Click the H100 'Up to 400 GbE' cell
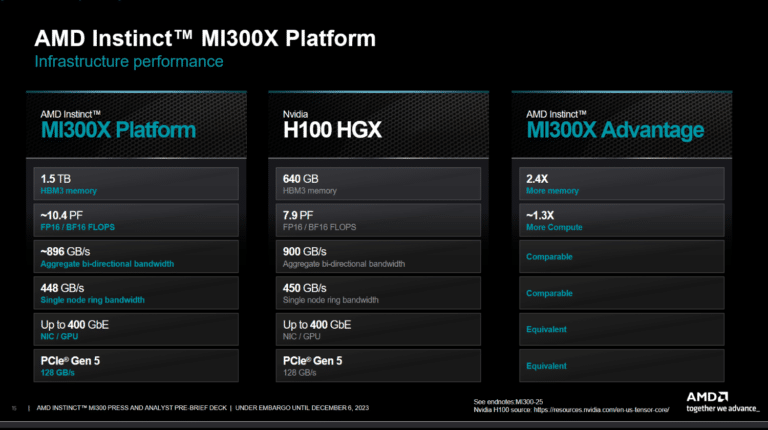Image resolution: width=768 pixels, height=430 pixels. point(378,330)
